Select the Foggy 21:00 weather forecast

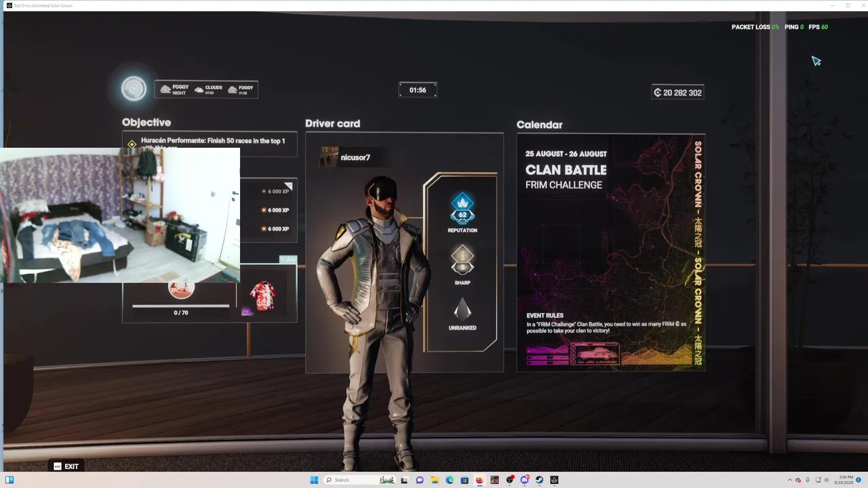(241, 89)
